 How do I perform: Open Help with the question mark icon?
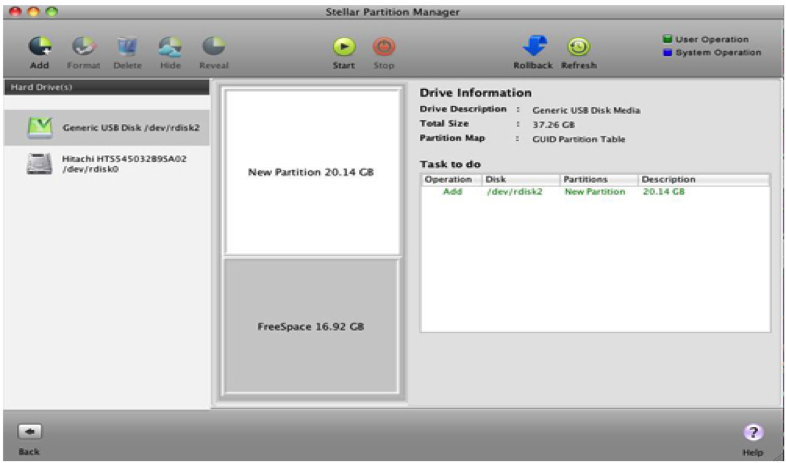pyautogui.click(x=753, y=432)
